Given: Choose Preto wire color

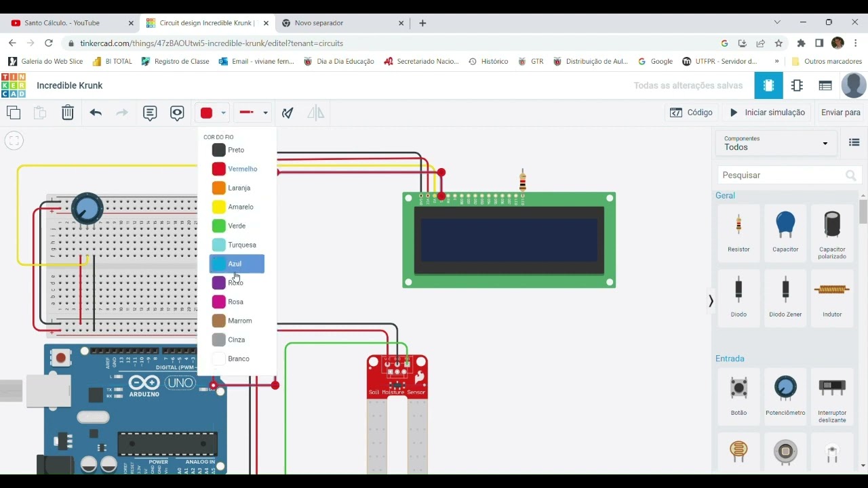Looking at the screenshot, I should pos(237,150).
